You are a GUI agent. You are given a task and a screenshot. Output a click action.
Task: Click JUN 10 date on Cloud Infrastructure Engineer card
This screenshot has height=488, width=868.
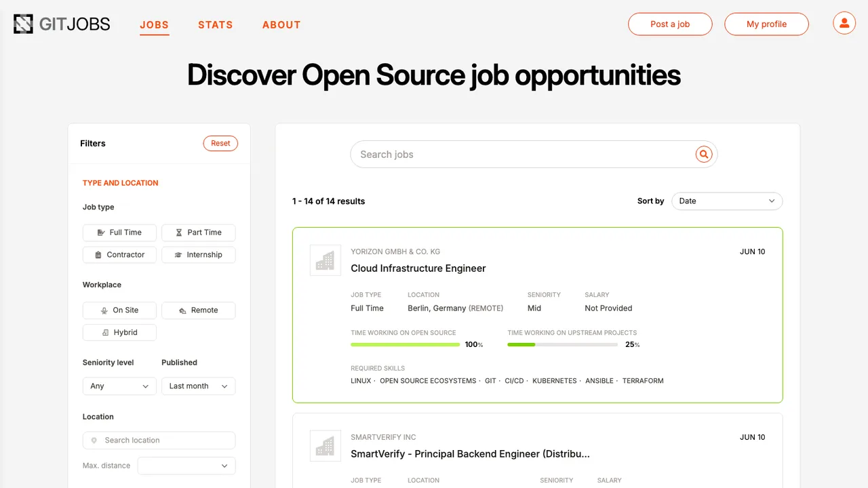click(753, 251)
